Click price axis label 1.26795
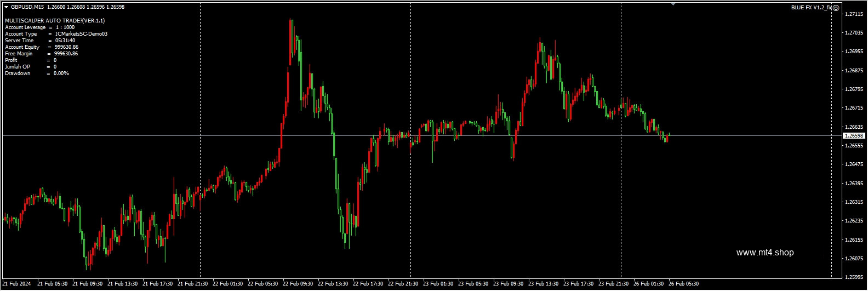The width and height of the screenshot is (868, 291). click(x=855, y=89)
